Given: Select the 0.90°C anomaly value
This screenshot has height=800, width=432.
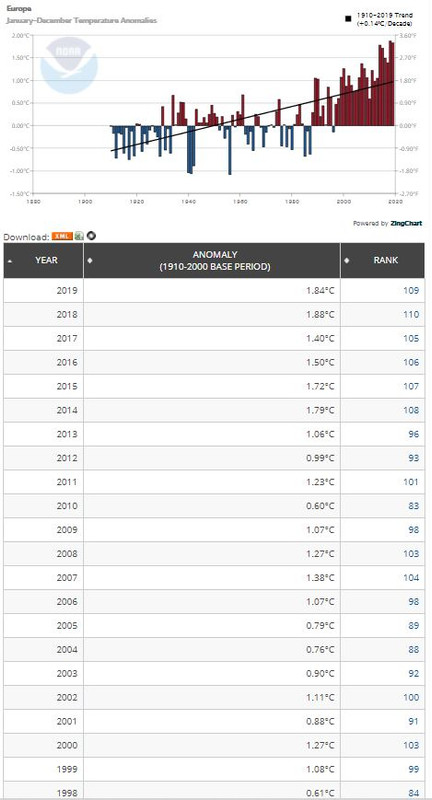Looking at the screenshot, I should [x=320, y=674].
